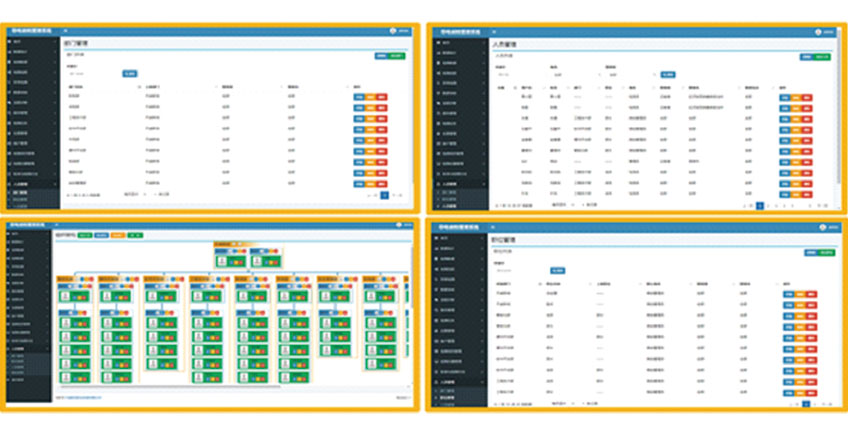Image resolution: width=848 pixels, height=432 pixels.
Task: Click the green add button in 部门管理 page
Action: click(x=397, y=56)
